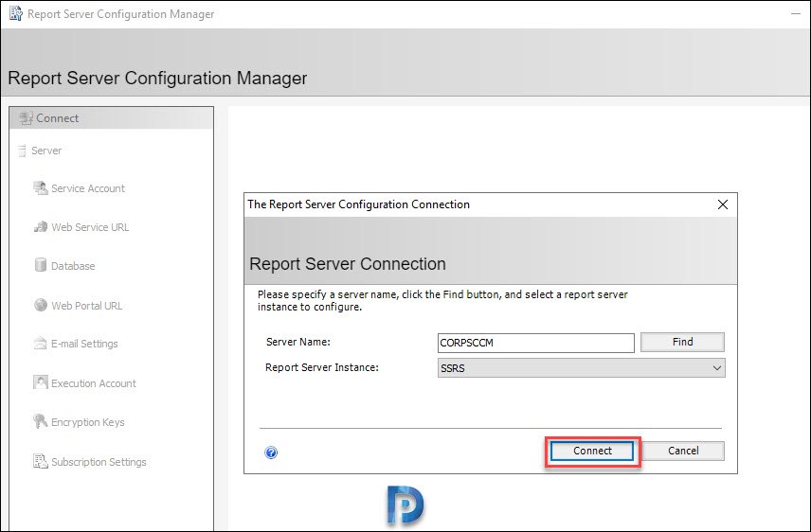Click the Encryption Keys icon

point(41,421)
